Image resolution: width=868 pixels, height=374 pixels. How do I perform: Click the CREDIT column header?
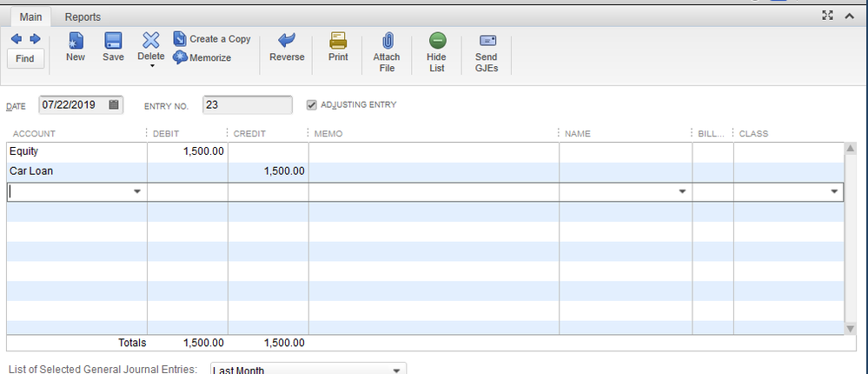coord(249,134)
